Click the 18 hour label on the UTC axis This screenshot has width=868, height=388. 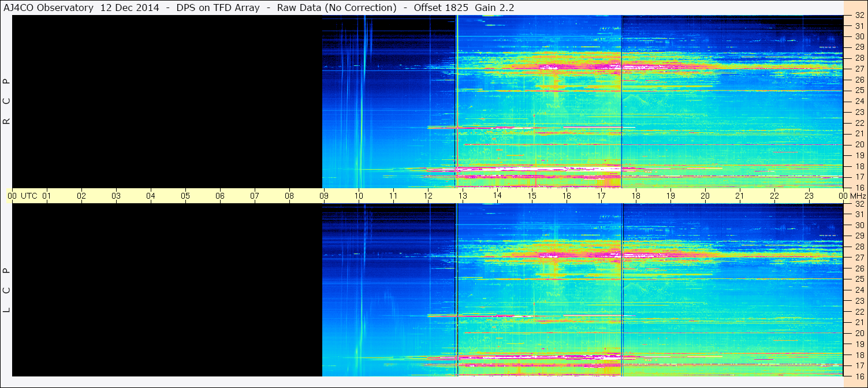(x=636, y=196)
